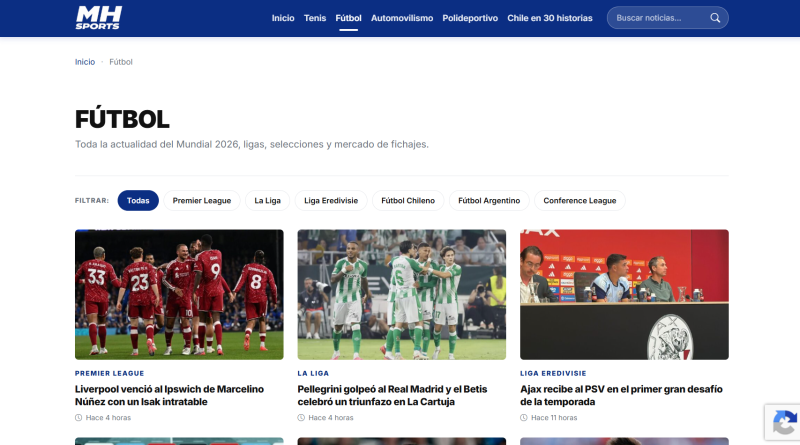Filter news by La Liga
This screenshot has width=800, height=445.
[x=267, y=201]
